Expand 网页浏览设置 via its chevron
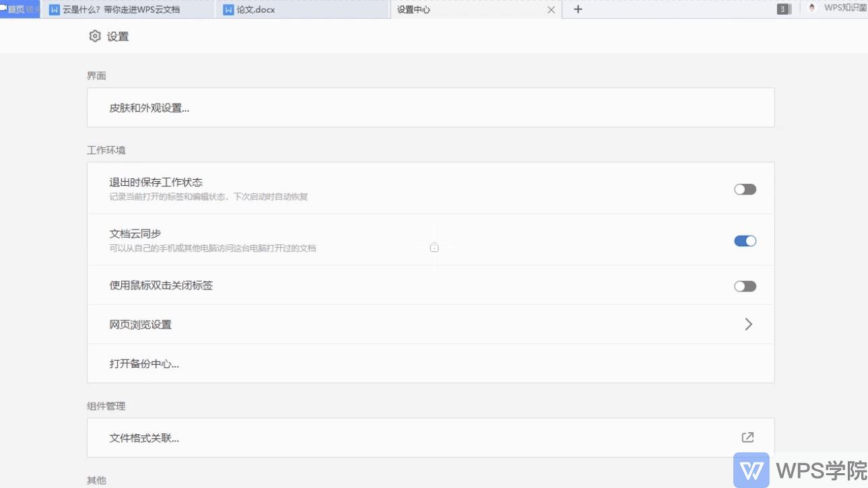Image resolution: width=868 pixels, height=488 pixels. click(x=748, y=324)
